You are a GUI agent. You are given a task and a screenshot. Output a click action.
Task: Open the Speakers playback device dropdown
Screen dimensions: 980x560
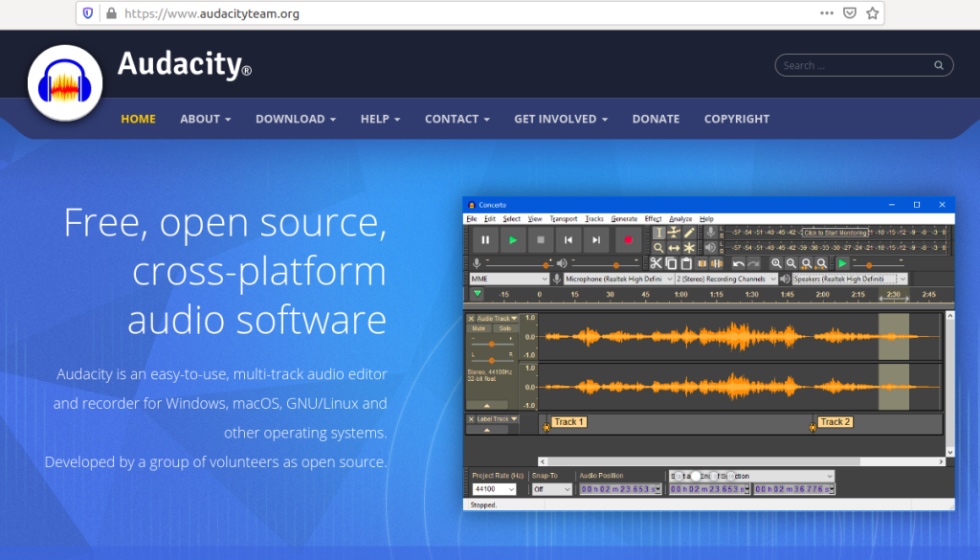(850, 279)
